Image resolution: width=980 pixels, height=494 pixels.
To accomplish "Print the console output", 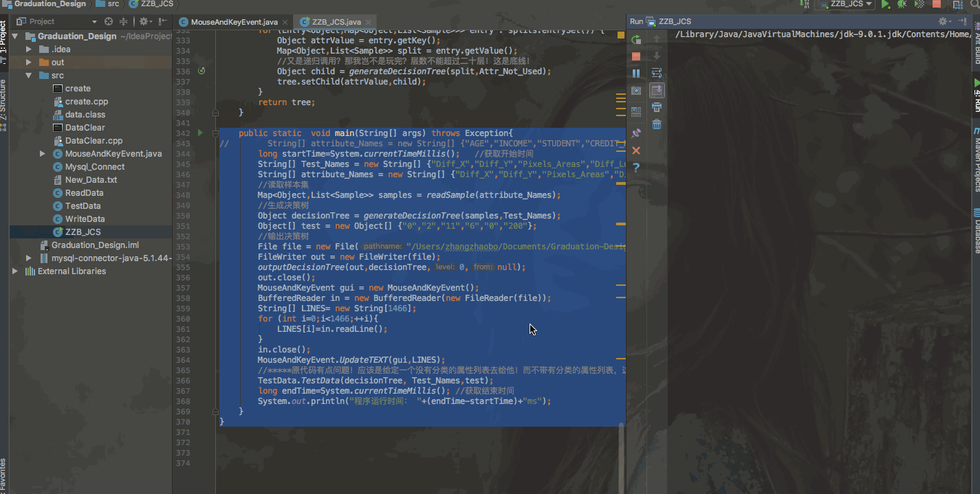I will coord(657,107).
